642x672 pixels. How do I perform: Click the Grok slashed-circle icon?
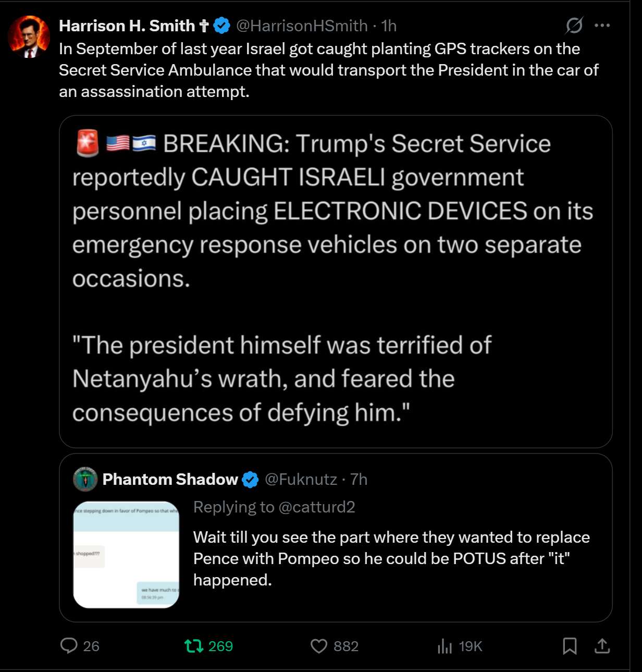(x=574, y=25)
